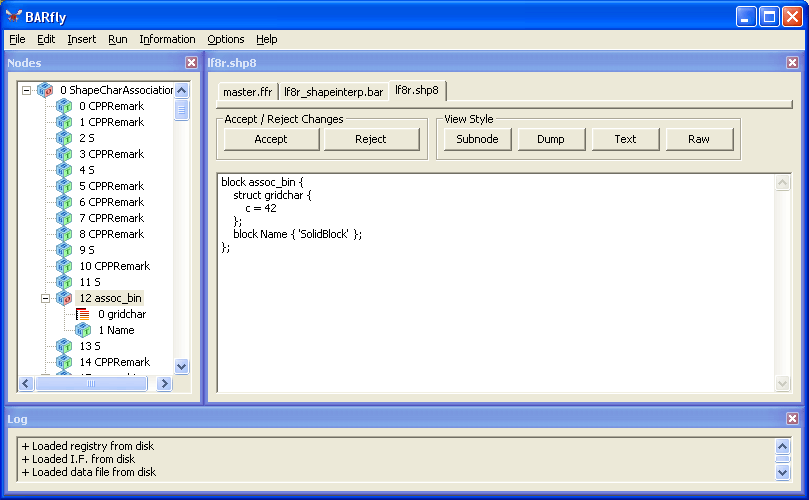
Task: Open the File menu
Action: (17, 39)
